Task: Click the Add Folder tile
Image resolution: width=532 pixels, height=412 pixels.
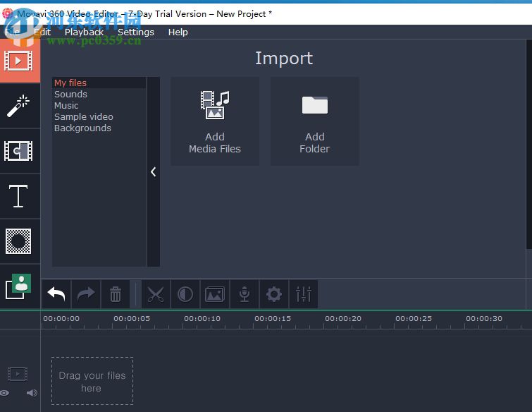Action: point(314,121)
